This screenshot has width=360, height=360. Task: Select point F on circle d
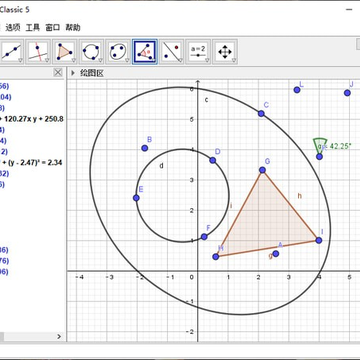(204, 237)
